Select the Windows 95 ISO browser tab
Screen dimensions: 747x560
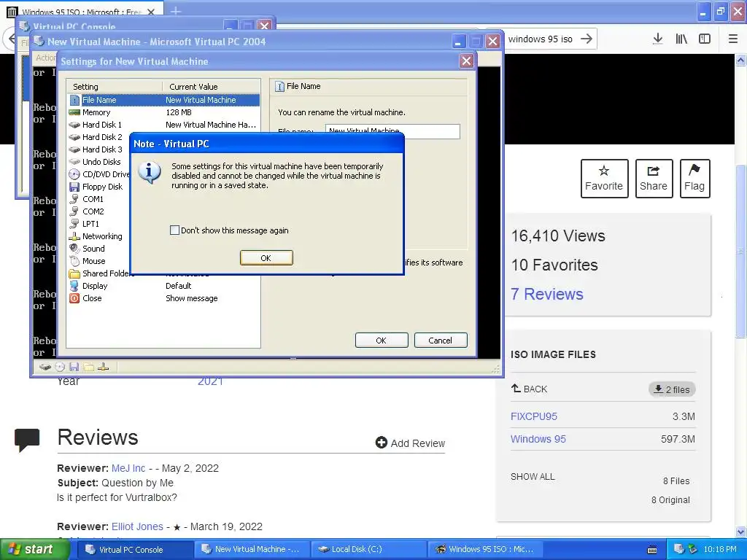[82, 12]
